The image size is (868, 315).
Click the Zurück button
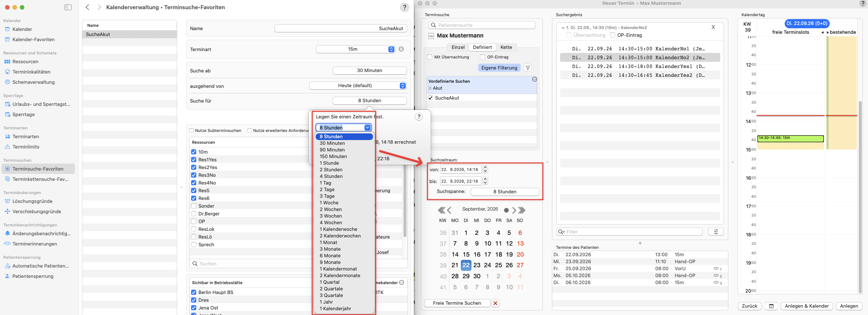(750, 306)
